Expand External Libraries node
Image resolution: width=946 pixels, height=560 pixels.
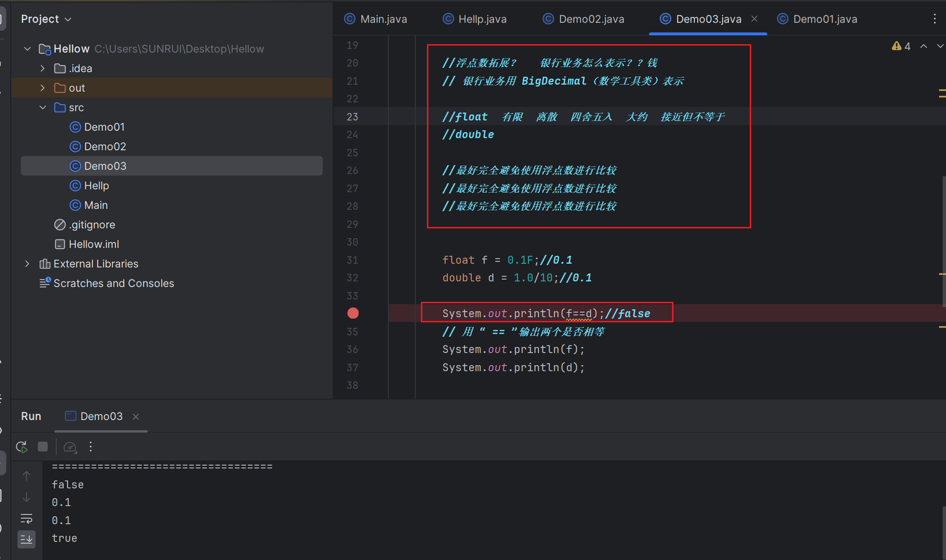point(27,264)
